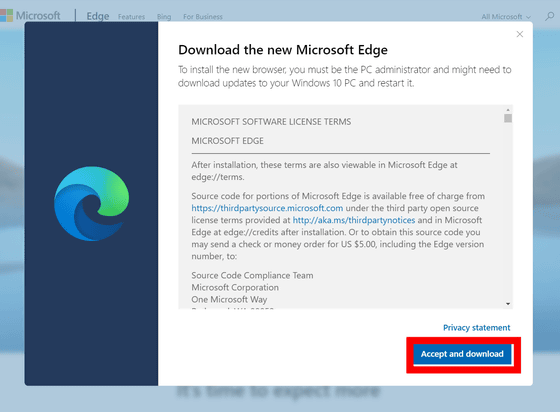Click the MICROSOFT SOFTWARE LICENSE TERMS heading
The height and width of the screenshot is (412, 560).
pyautogui.click(x=271, y=122)
